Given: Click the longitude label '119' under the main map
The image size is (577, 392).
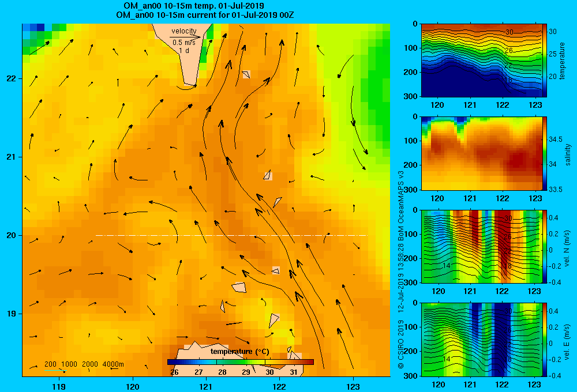Looking at the screenshot, I should (x=59, y=386).
